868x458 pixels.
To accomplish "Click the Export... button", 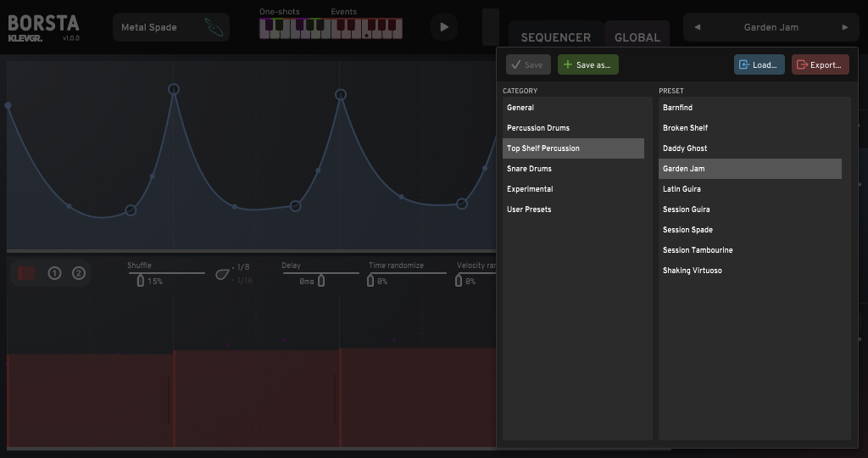I will tap(820, 64).
